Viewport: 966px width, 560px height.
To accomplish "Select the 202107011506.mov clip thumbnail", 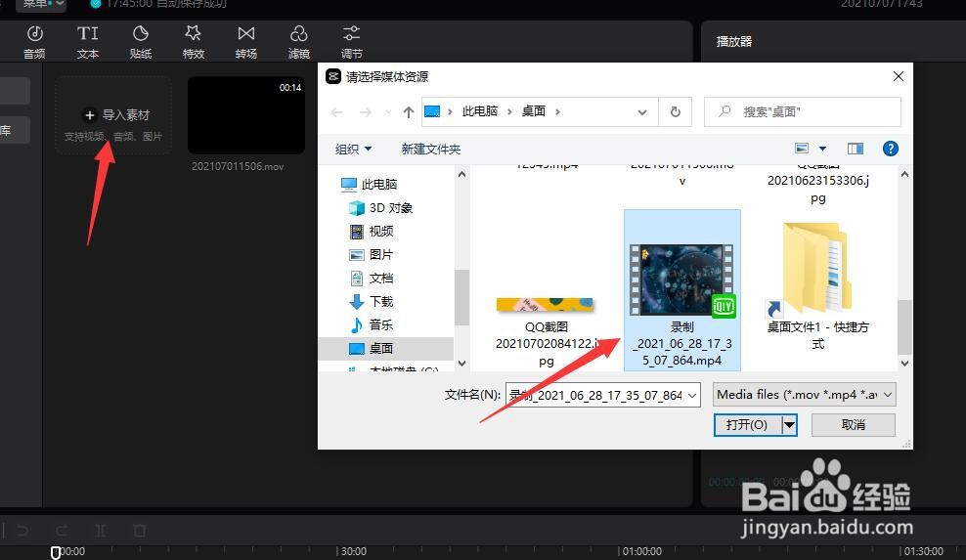I will point(245,115).
